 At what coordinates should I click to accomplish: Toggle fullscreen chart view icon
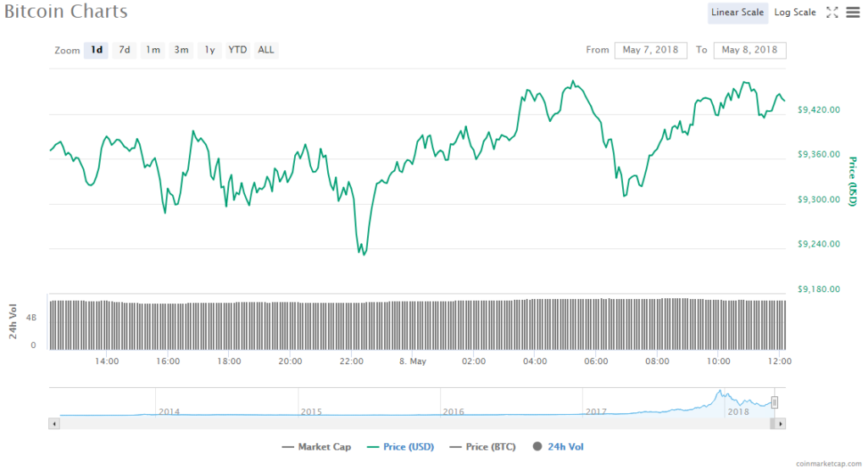pyautogui.click(x=832, y=12)
